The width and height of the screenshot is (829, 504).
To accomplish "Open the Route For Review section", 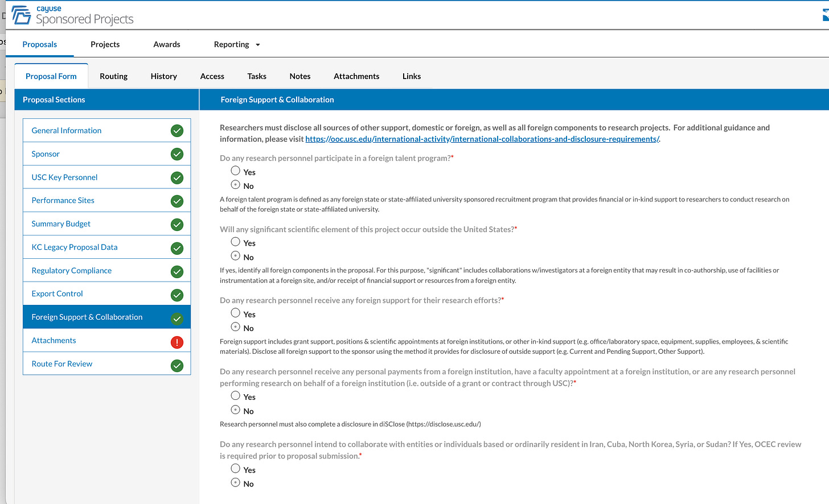I will 106,363.
